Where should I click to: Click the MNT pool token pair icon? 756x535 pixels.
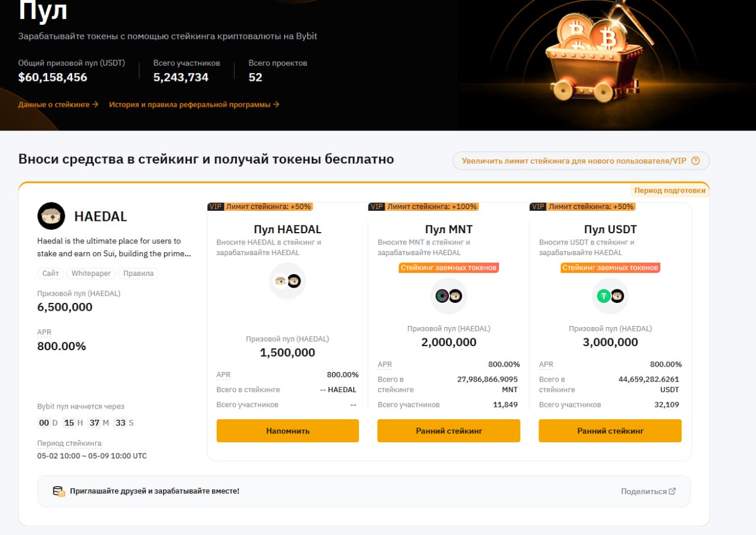click(448, 296)
